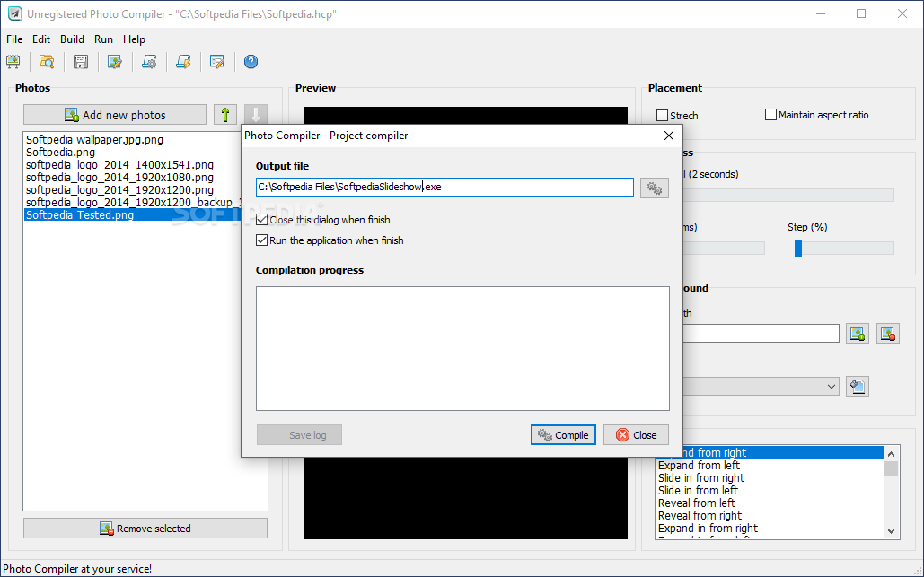924x577 pixels.
Task: Click the disabled Save log button
Action: click(x=299, y=435)
